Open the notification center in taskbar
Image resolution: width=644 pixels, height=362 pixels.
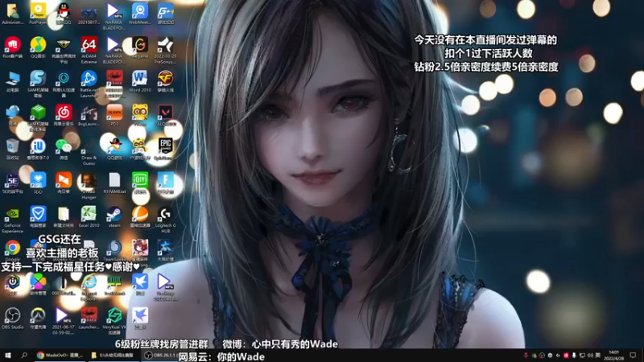pyautogui.click(x=633, y=356)
